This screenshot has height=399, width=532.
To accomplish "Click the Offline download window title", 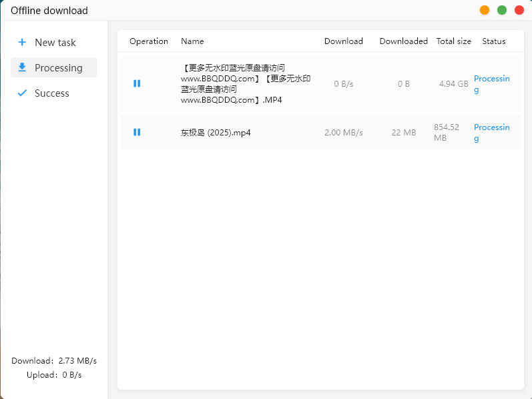I will tap(49, 11).
